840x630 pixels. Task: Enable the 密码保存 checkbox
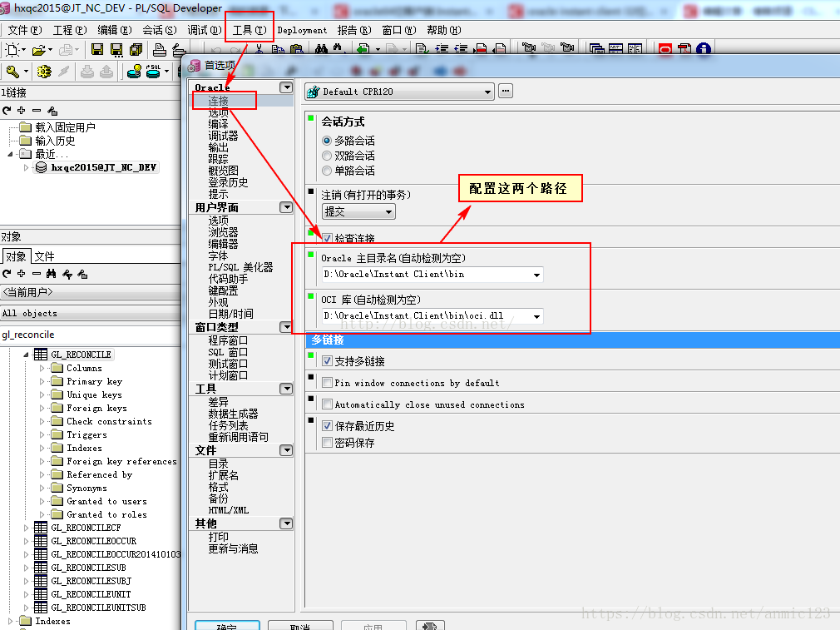click(x=327, y=443)
